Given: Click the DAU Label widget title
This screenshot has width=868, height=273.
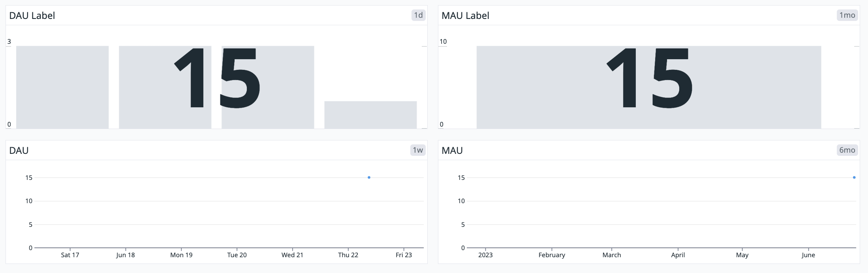Looking at the screenshot, I should (x=32, y=15).
